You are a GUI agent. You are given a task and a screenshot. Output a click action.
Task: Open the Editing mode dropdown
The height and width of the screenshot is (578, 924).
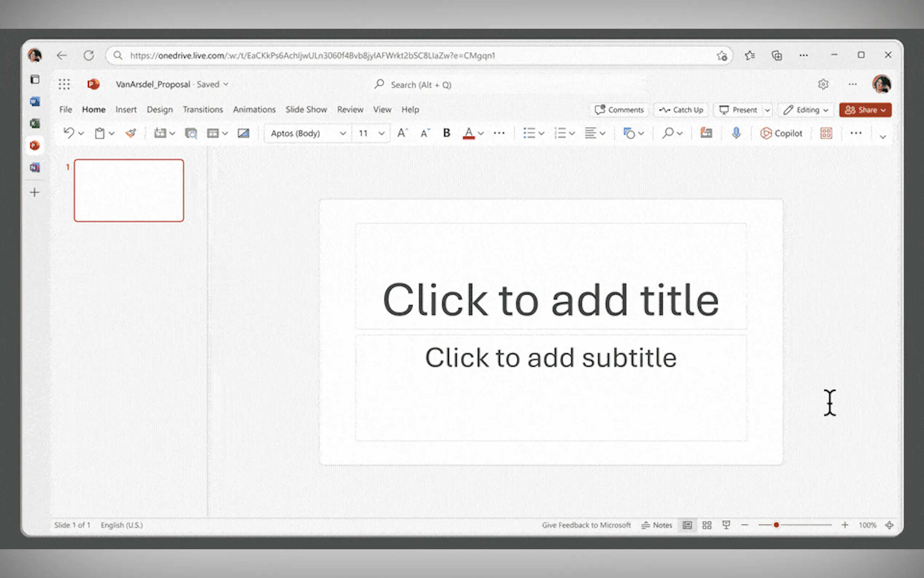[805, 110]
